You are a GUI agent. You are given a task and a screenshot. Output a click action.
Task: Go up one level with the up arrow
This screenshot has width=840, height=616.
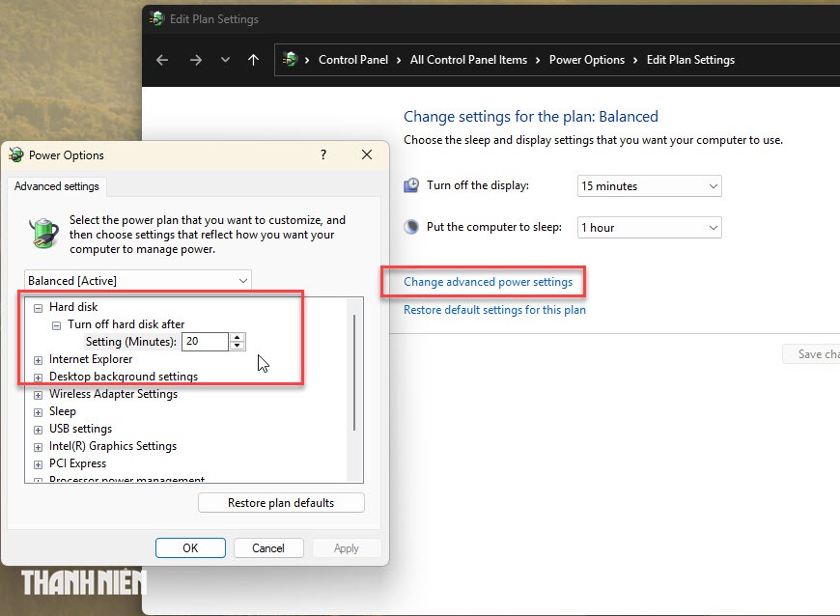click(x=253, y=60)
